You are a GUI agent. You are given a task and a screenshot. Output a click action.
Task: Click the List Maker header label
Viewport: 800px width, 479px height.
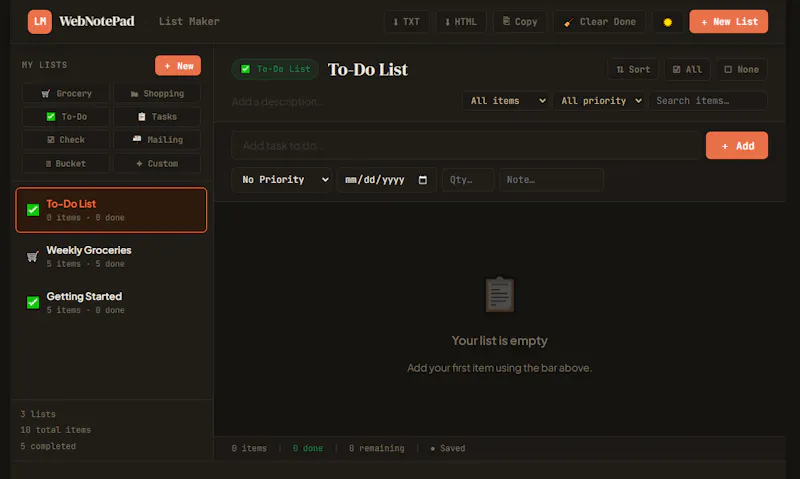coord(189,21)
